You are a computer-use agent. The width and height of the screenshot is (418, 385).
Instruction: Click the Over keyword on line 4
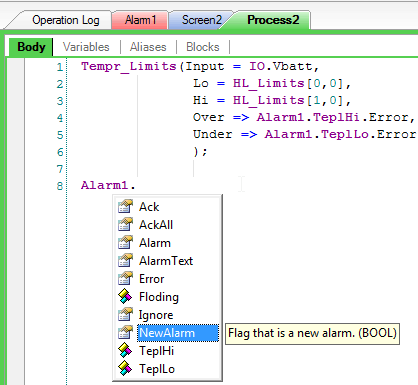tap(209, 117)
